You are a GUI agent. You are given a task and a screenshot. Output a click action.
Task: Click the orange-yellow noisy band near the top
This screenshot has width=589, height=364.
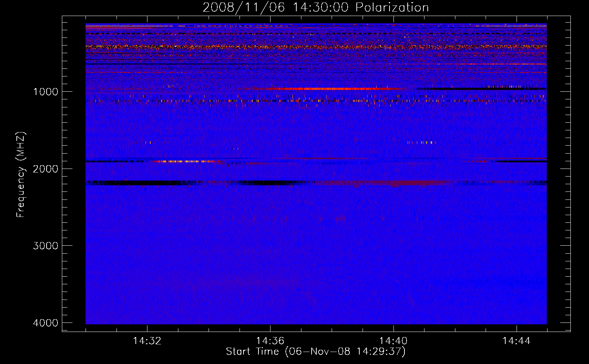point(316,47)
